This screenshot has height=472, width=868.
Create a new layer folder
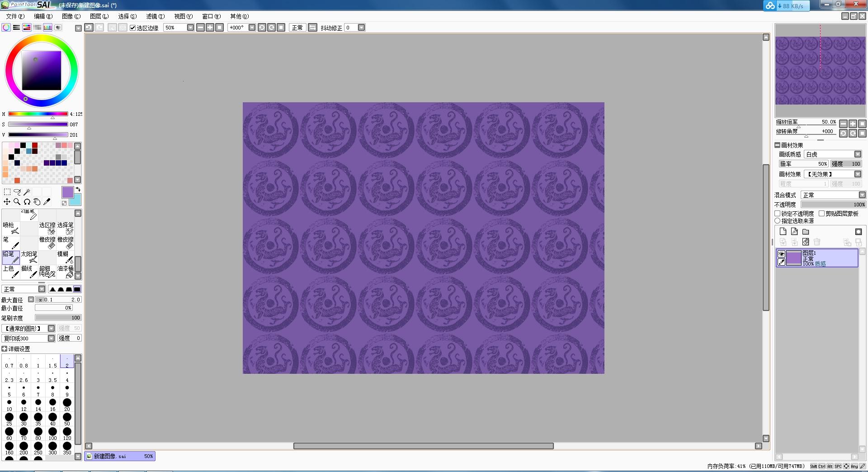click(806, 232)
